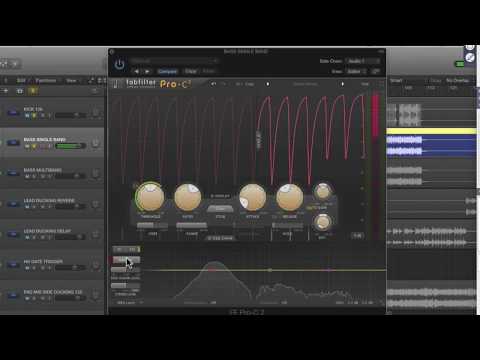480x360 pixels.
Task: Click the side chain level slider
Action: pos(125,269)
